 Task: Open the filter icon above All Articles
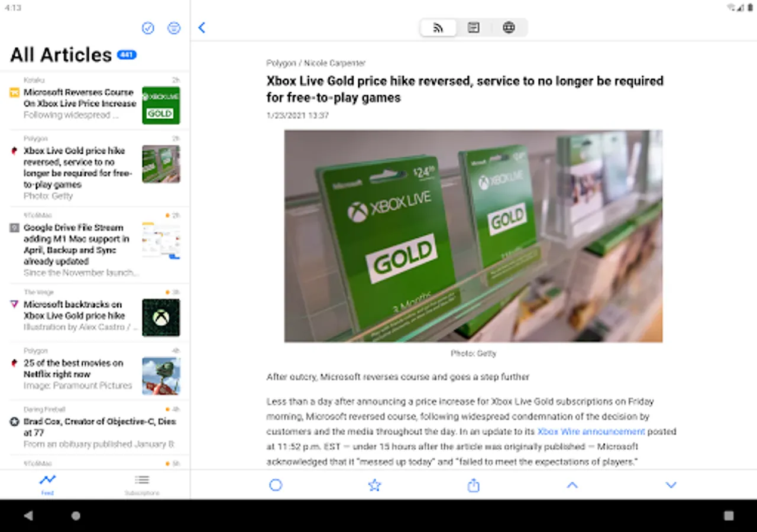tap(174, 28)
